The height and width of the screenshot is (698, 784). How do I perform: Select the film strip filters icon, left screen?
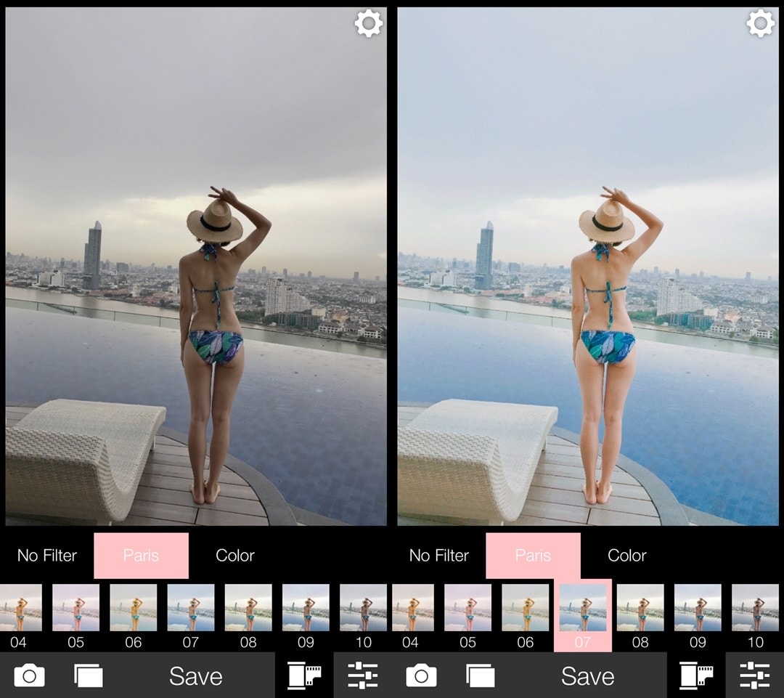point(304,676)
